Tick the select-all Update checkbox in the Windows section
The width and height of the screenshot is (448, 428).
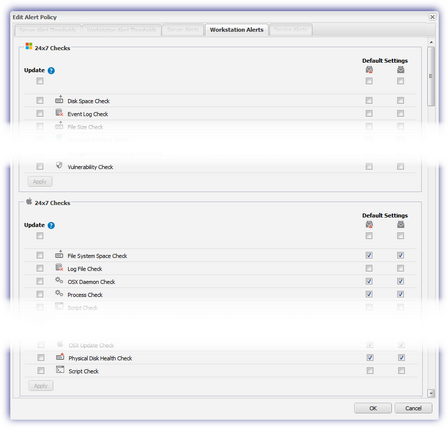[x=40, y=81]
